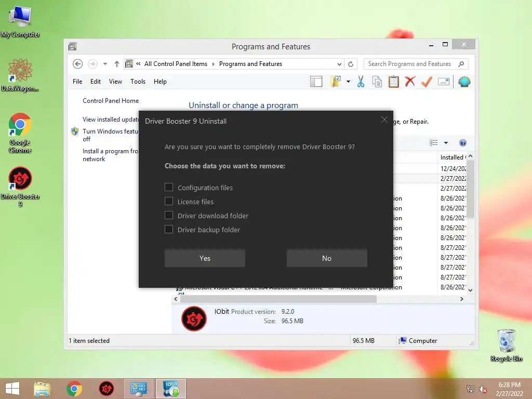Tick the Driver download folder checkbox
The image size is (532, 399).
pos(169,216)
